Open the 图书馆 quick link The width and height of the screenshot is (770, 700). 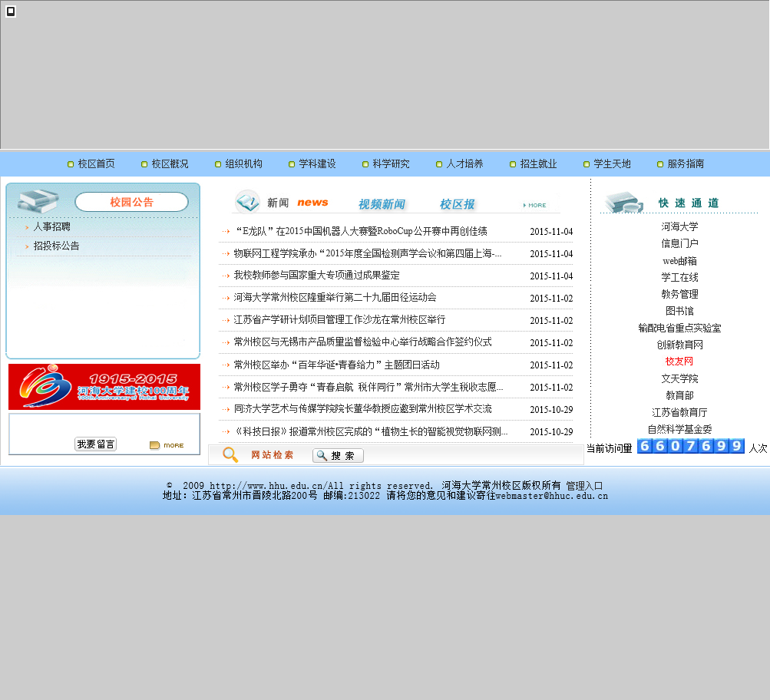[x=679, y=311]
